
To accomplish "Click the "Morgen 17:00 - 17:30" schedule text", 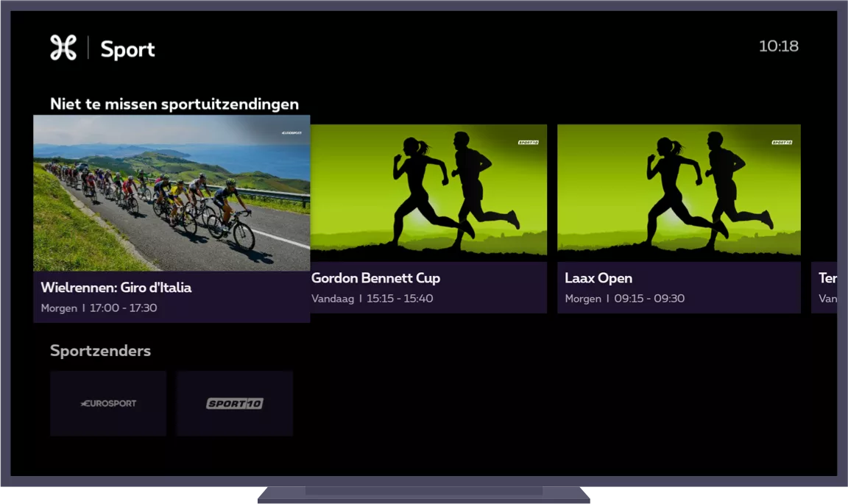I will coord(99,308).
